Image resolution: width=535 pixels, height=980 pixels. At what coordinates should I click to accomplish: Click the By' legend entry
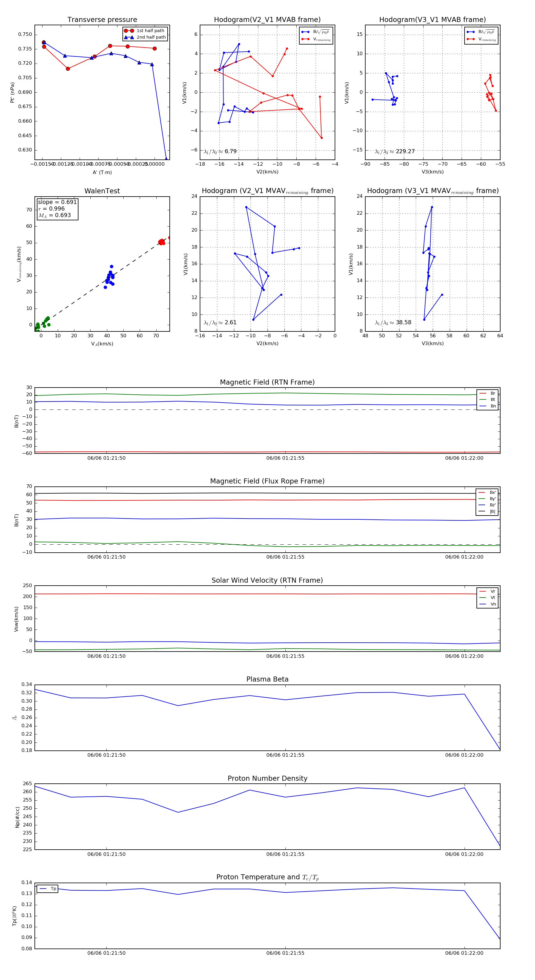tap(487, 499)
